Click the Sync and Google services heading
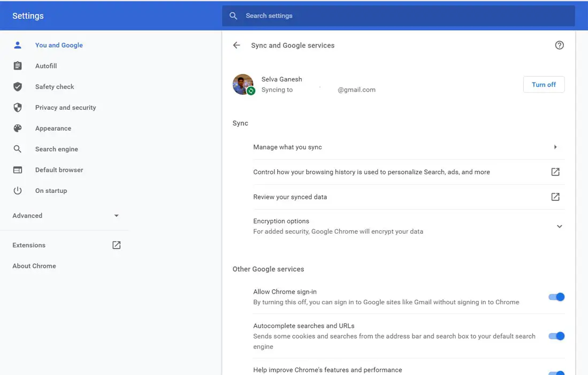This screenshot has height=375, width=588. tap(293, 46)
